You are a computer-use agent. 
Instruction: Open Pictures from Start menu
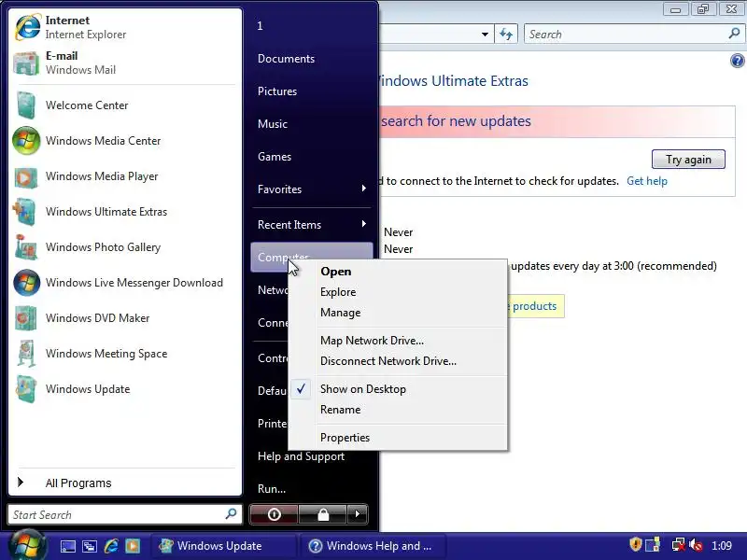pos(277,91)
